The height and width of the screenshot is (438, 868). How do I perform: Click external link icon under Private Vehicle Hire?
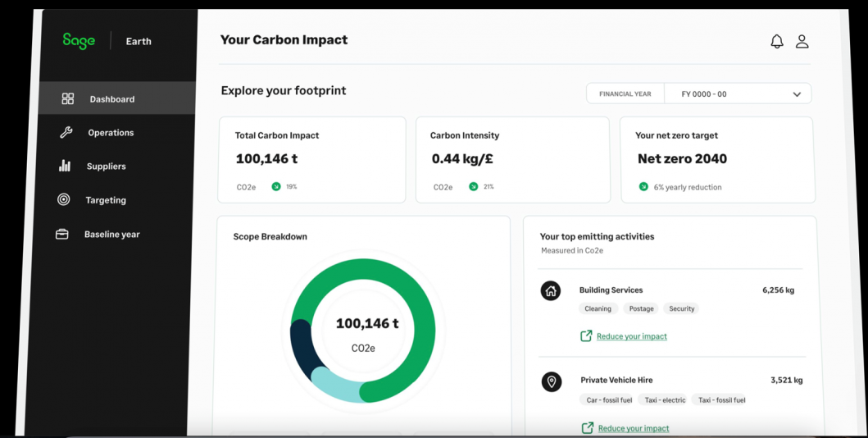(x=588, y=428)
